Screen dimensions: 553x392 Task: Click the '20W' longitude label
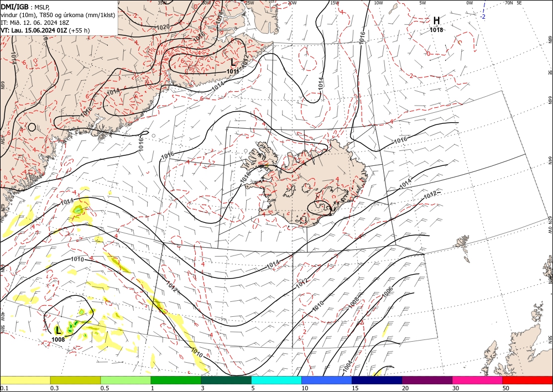(291, 3)
